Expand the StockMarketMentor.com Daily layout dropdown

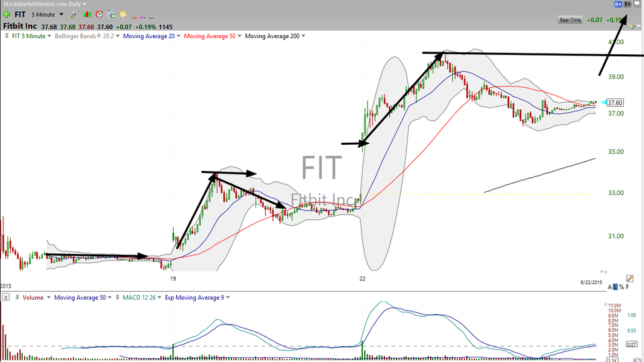(x=85, y=4)
